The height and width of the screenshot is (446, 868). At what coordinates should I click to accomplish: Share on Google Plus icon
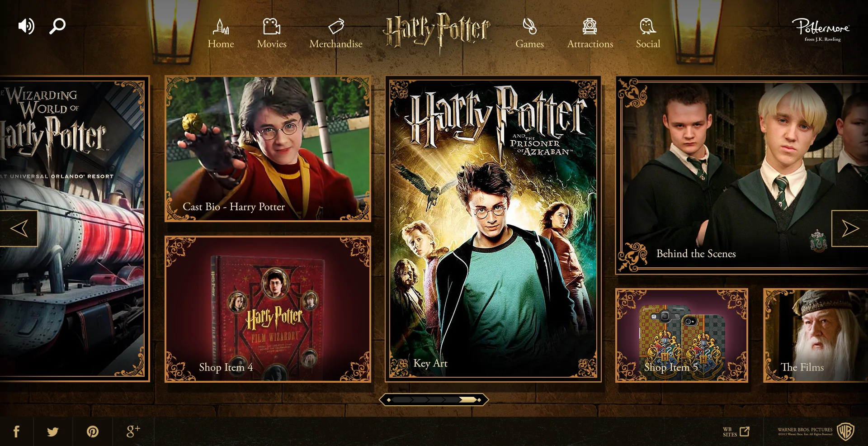point(133,432)
